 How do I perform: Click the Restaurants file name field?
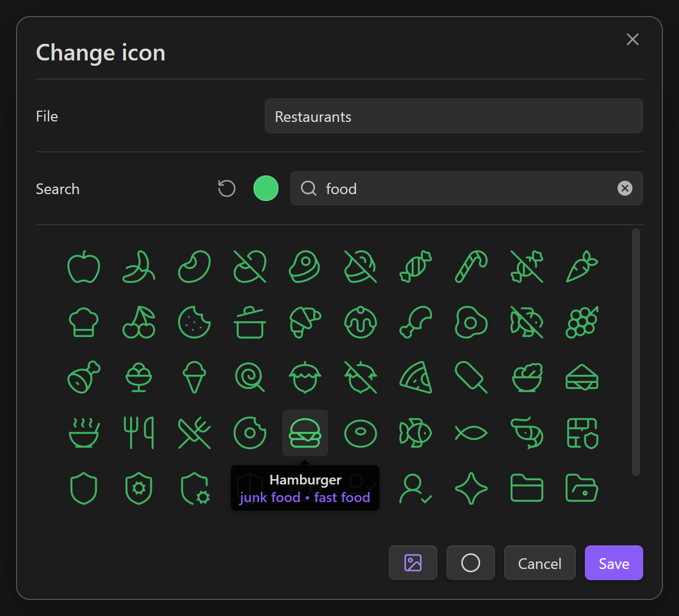point(453,116)
